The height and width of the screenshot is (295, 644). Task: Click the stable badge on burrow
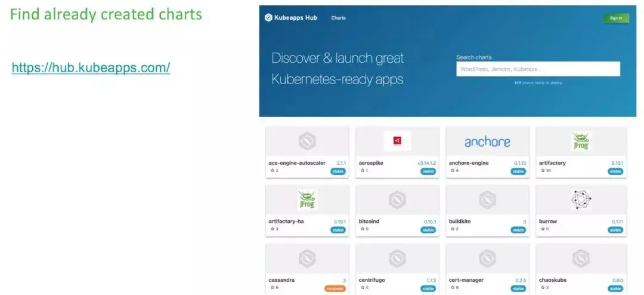pos(615,230)
